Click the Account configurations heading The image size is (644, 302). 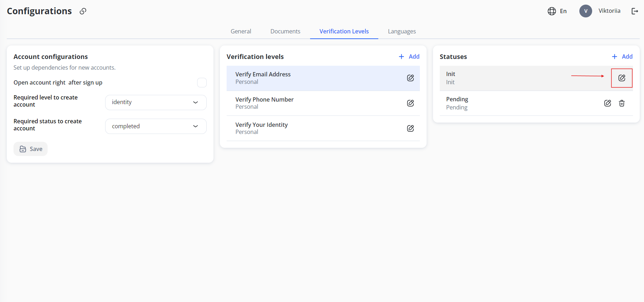[50, 56]
